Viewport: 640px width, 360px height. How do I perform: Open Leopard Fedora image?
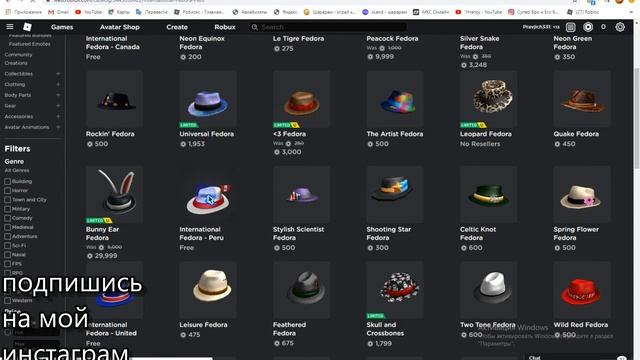click(489, 99)
